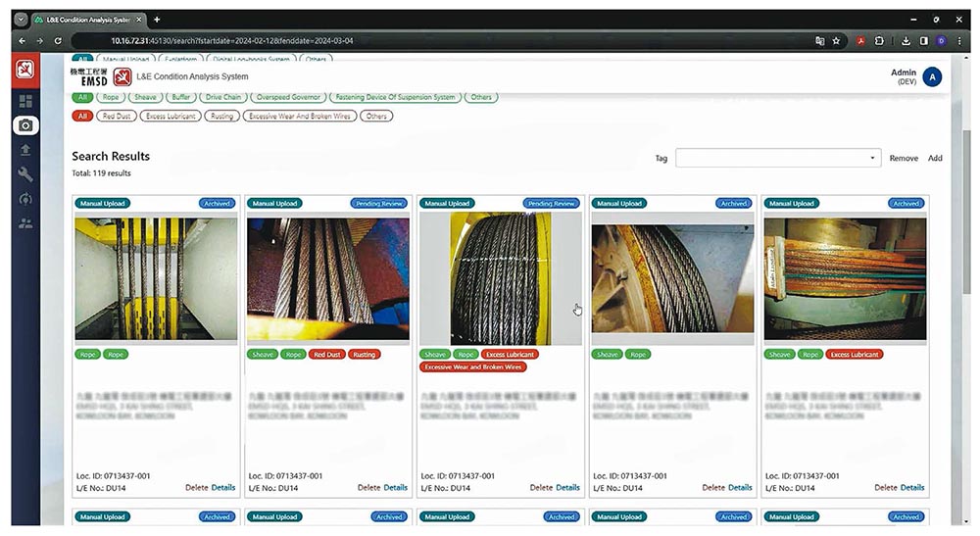The height and width of the screenshot is (536, 980).
Task: Open the browser extensions puzzle icon
Action: click(879, 40)
